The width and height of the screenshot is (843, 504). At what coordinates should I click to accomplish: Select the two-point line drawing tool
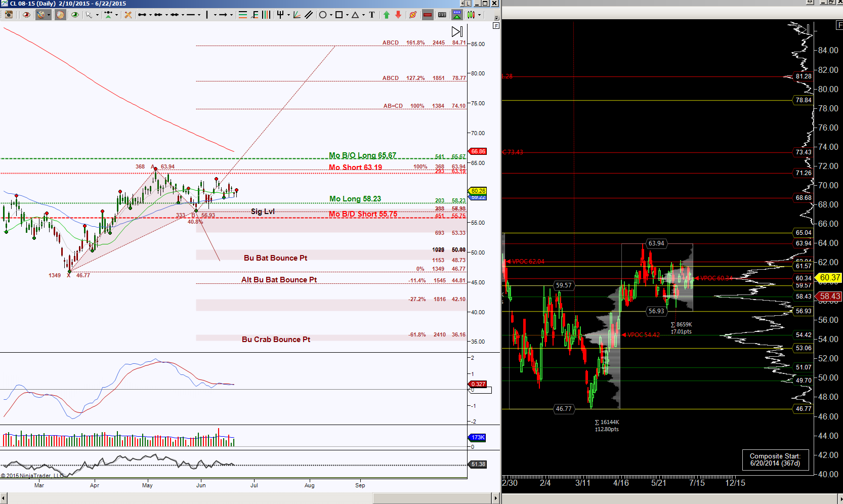coord(142,15)
